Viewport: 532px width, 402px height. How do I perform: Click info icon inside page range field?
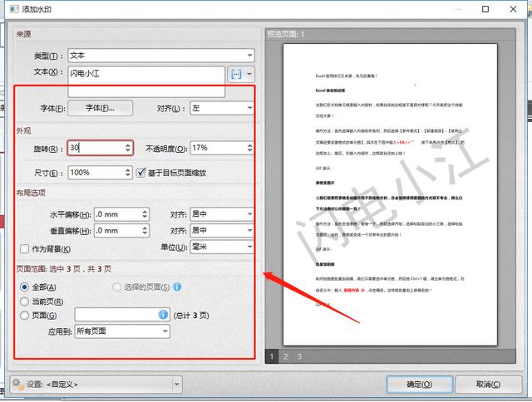point(163,315)
